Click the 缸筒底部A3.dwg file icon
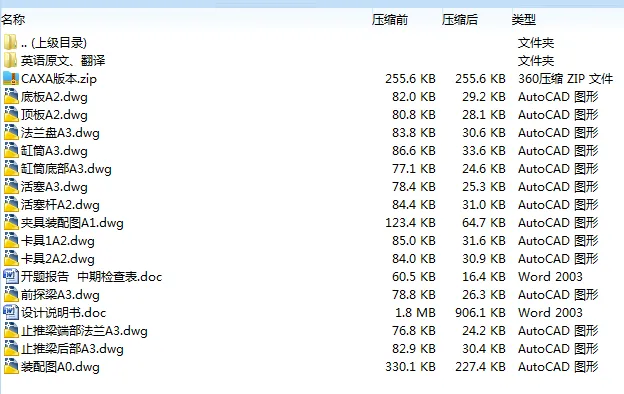This screenshot has width=624, height=394. point(11,168)
